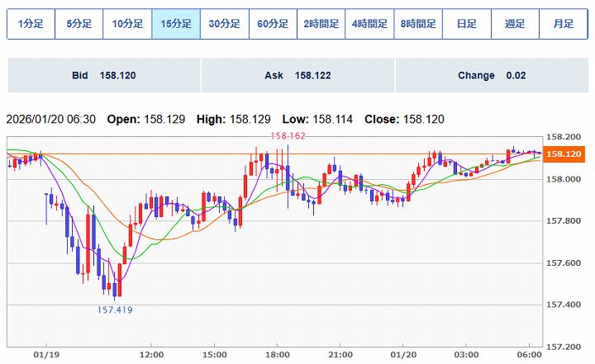The height and width of the screenshot is (364, 595).
Task: Click the Ask 158.122 price panel
Action: [x=297, y=75]
